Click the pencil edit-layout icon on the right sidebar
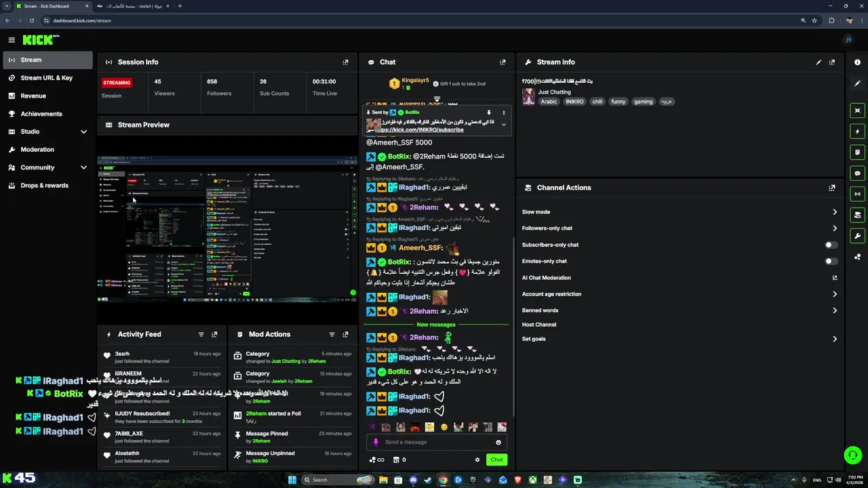 coord(857,83)
